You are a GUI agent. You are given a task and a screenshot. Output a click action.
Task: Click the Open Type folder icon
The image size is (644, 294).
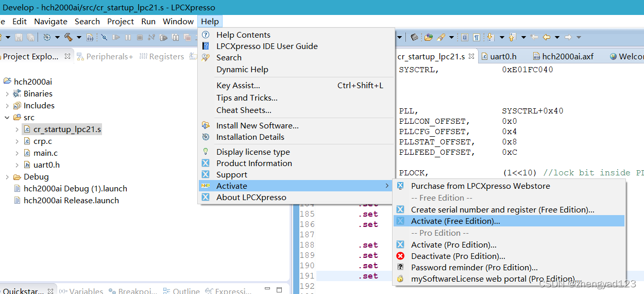[x=428, y=37]
